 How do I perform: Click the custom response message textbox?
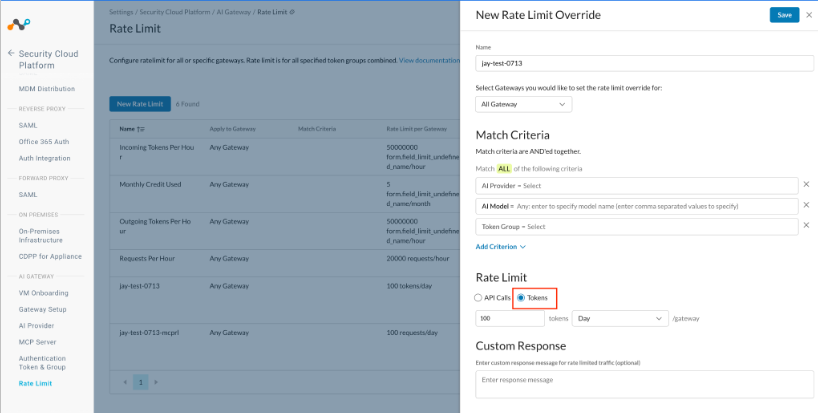tap(644, 384)
